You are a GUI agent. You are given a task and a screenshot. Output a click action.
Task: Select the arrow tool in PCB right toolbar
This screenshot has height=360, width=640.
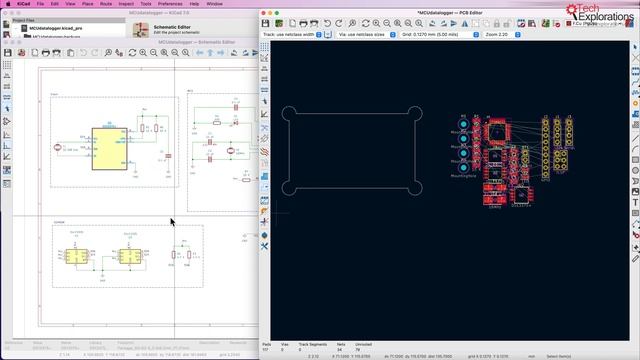coord(636,48)
